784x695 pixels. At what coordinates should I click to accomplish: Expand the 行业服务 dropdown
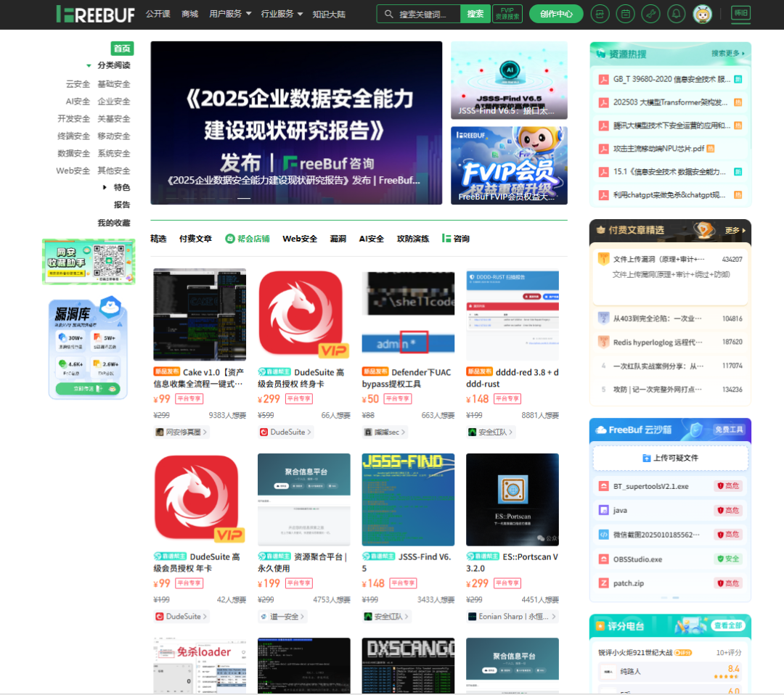(x=282, y=14)
